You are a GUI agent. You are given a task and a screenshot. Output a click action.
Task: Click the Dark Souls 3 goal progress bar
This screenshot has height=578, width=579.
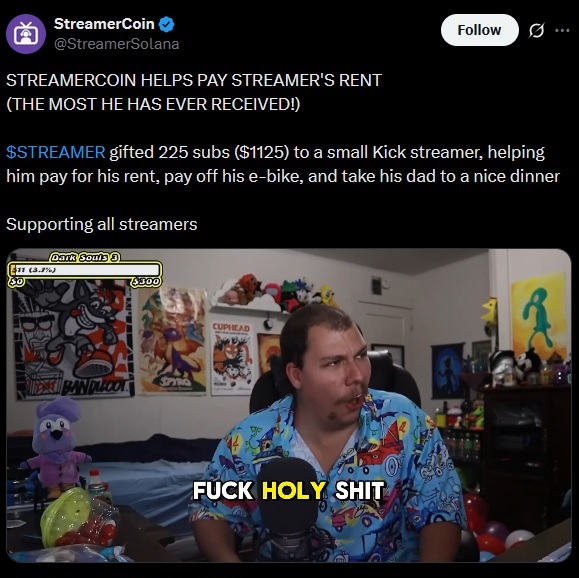click(x=85, y=270)
